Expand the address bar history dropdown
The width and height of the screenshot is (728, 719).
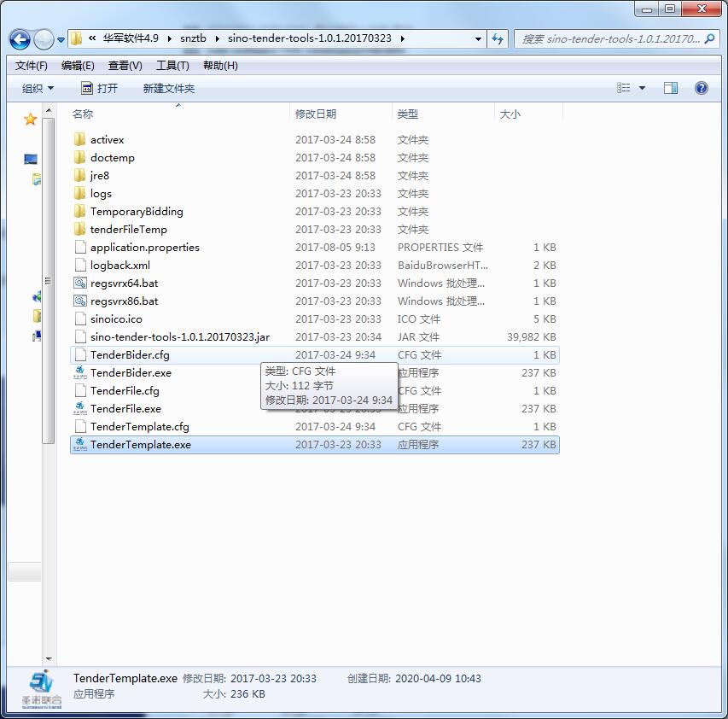478,39
